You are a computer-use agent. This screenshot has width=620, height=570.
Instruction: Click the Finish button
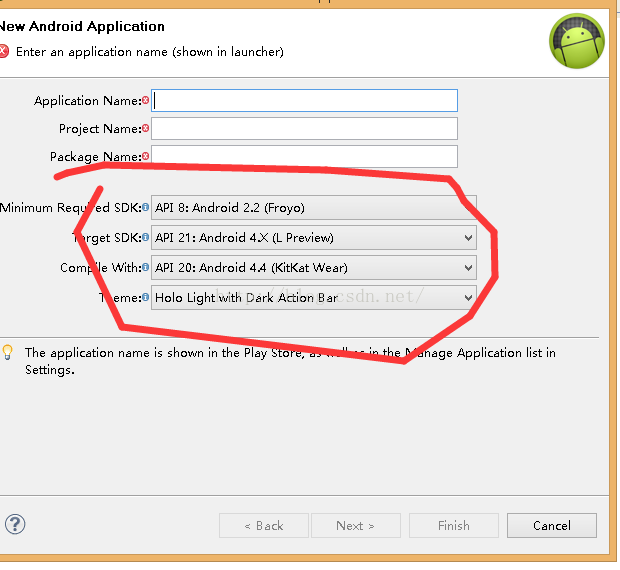pyautogui.click(x=454, y=526)
